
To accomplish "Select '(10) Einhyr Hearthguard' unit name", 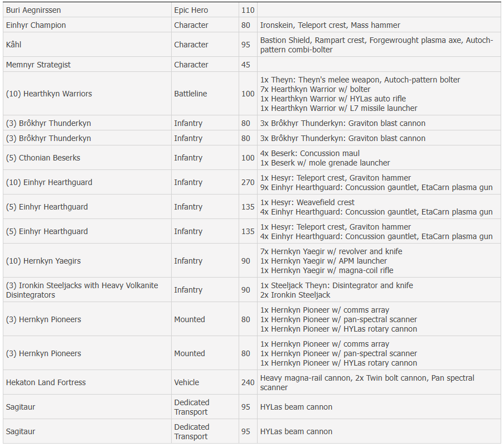I will pos(49,182).
